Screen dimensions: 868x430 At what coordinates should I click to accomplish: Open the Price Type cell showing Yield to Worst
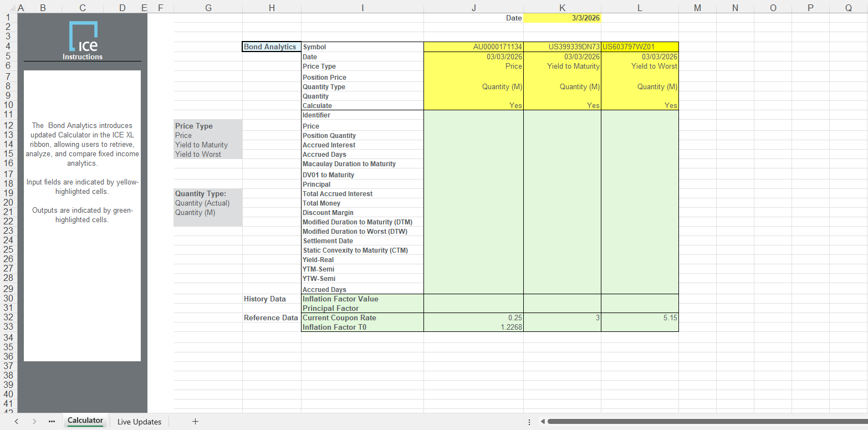pos(640,66)
